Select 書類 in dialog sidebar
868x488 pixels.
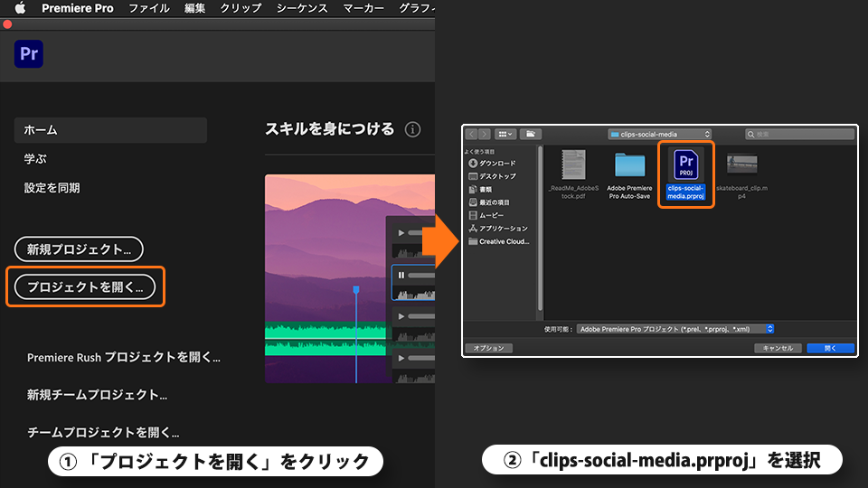480,189
